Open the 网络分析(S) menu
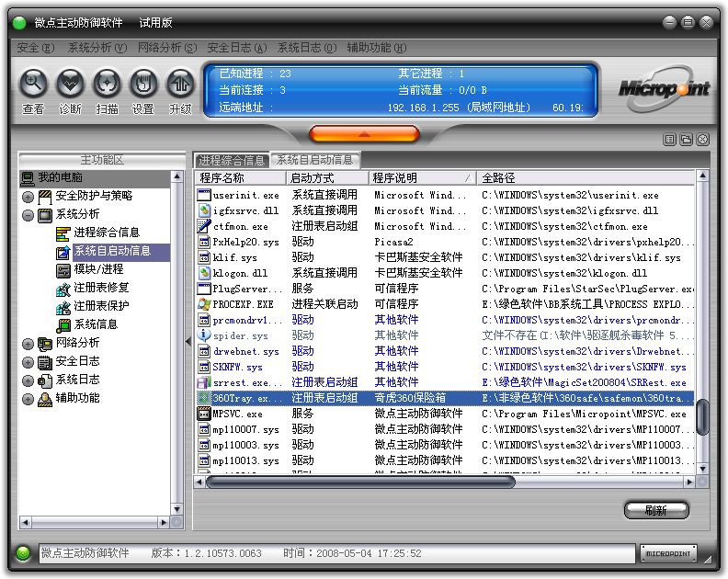 tap(167, 48)
